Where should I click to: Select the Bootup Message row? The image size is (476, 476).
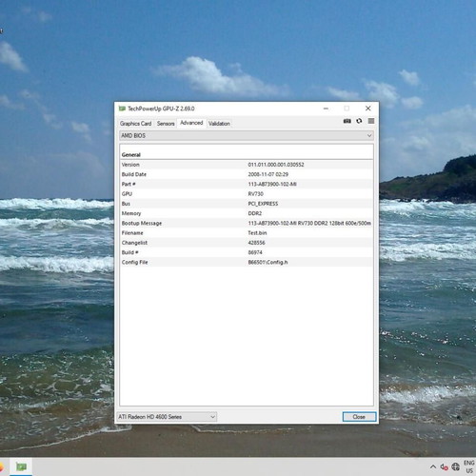point(247,223)
